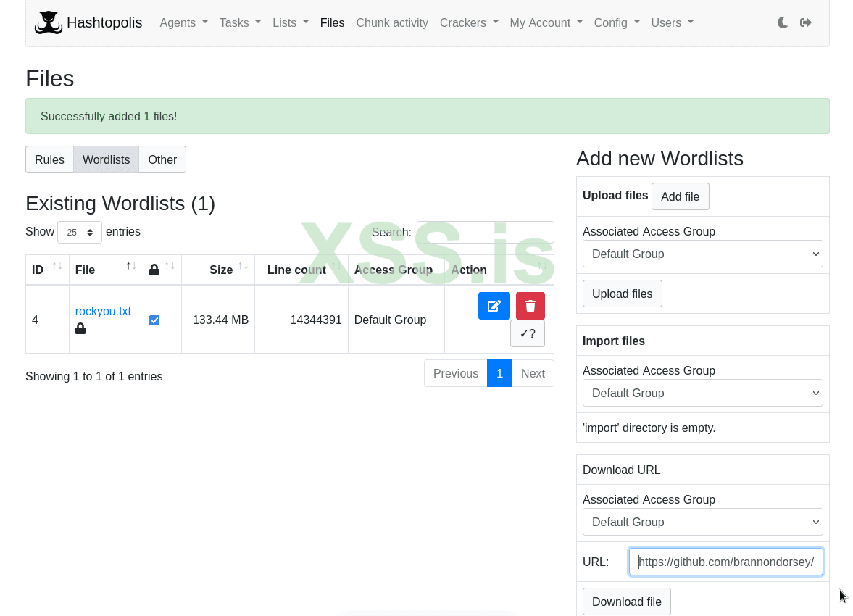Open Download URL Access Group dropdown
853x616 pixels.
pos(702,523)
